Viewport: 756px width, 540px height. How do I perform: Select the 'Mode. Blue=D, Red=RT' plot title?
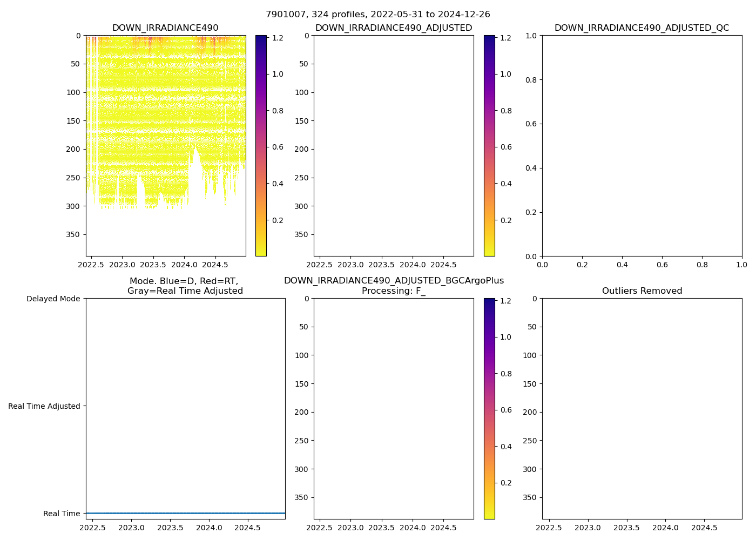coord(185,281)
